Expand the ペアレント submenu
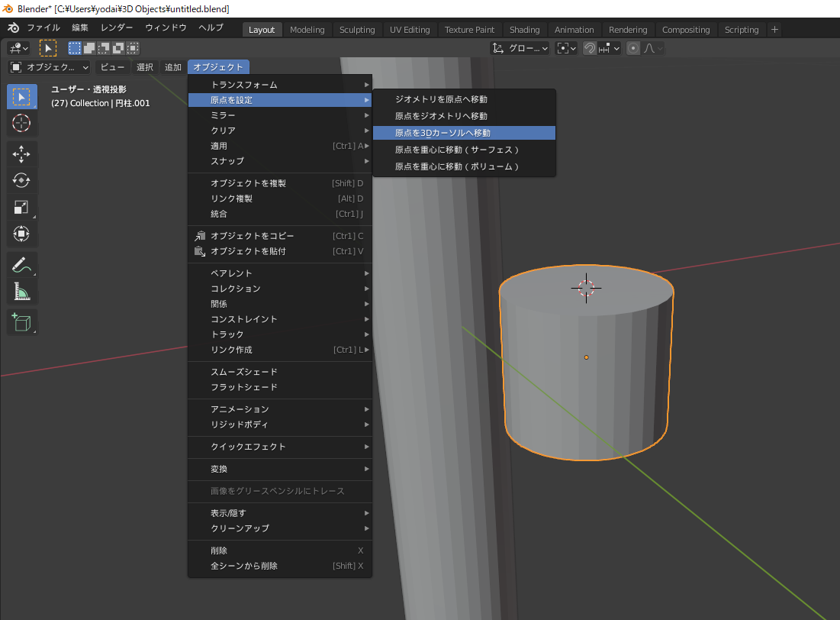 tap(280, 273)
